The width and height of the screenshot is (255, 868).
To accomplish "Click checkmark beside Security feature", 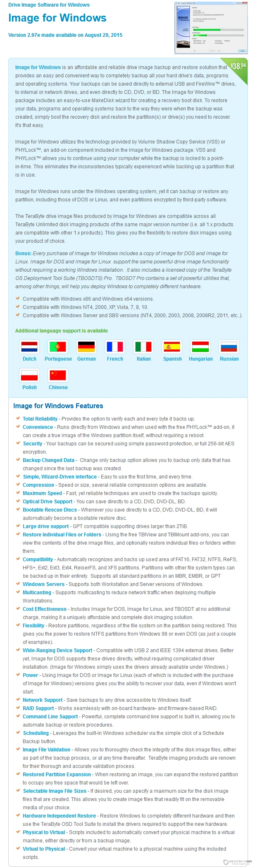I will coord(18,443).
